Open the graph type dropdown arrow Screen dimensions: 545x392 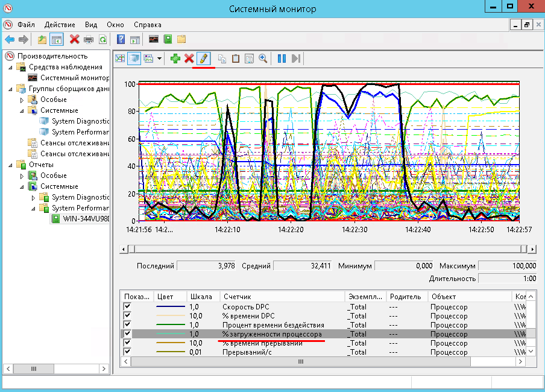tap(160, 58)
